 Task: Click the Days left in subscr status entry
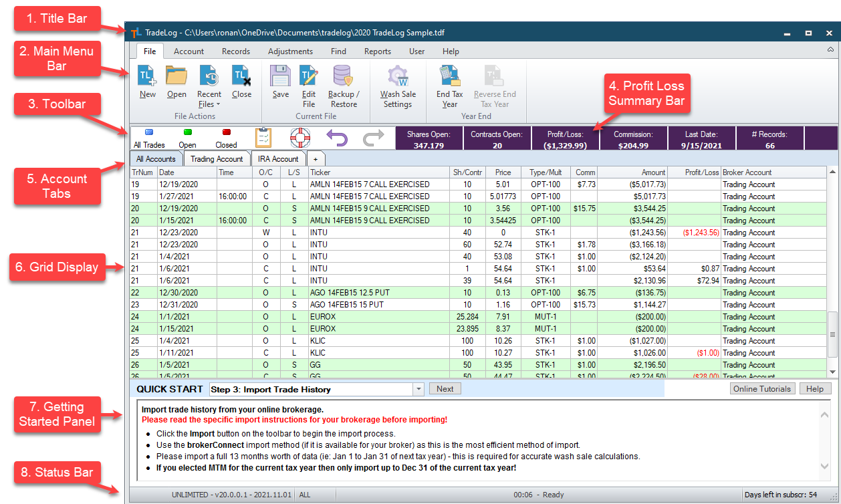pos(781,495)
